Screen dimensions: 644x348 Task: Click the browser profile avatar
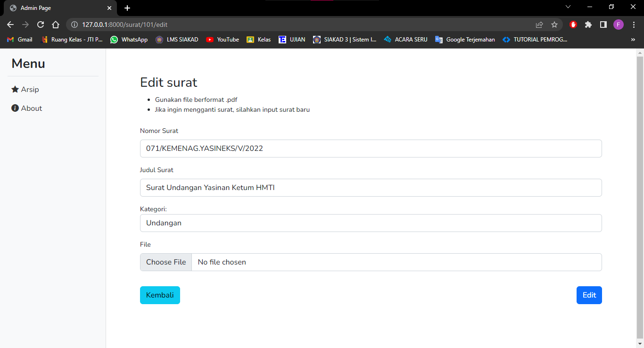click(618, 24)
